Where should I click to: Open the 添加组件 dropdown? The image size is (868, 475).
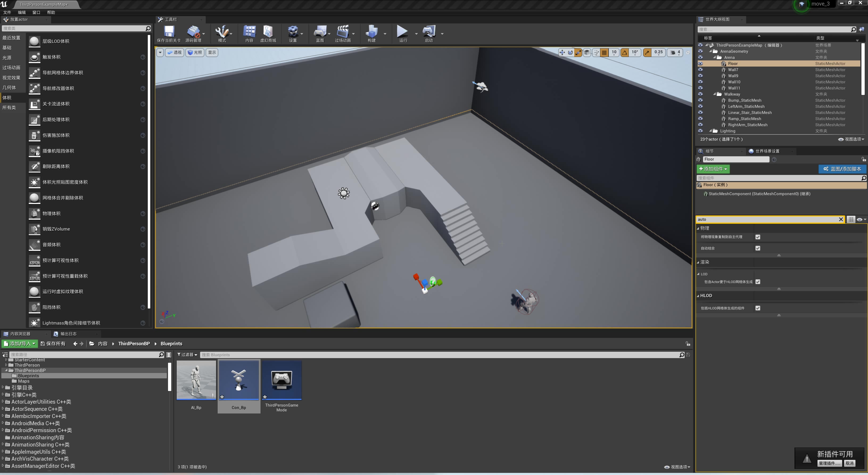coord(713,169)
